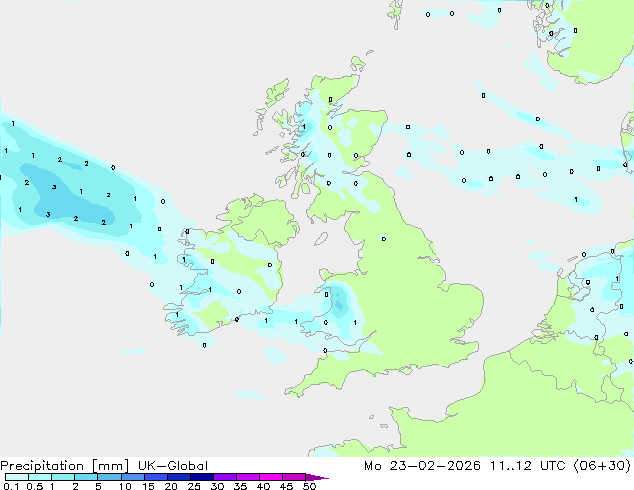Select the 40–45 mm magenta legend swatch
The height and width of the screenshot is (490, 634).
tap(271, 477)
